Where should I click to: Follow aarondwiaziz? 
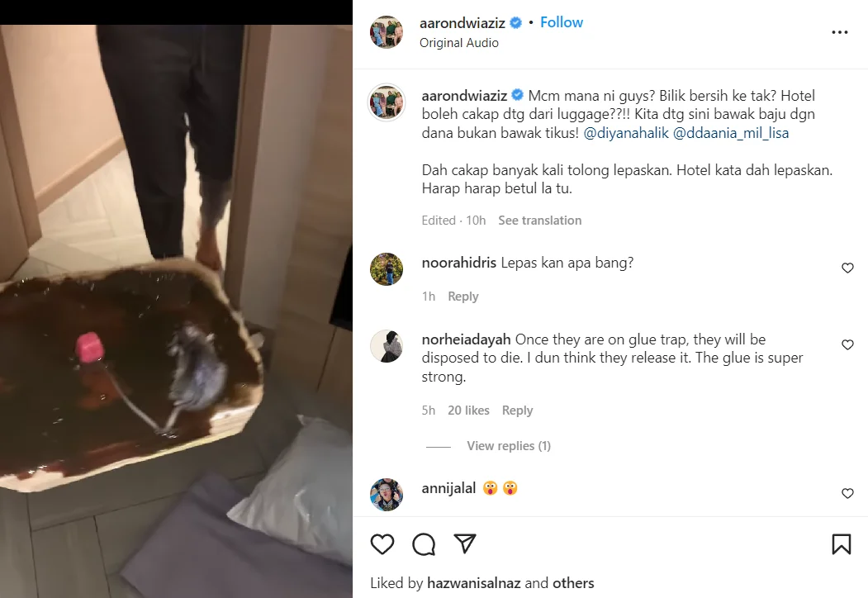562,22
